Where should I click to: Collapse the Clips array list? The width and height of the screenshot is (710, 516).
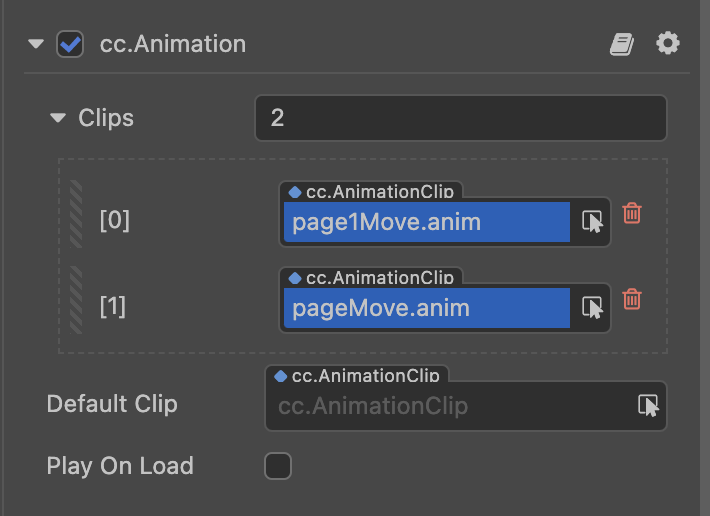57,118
